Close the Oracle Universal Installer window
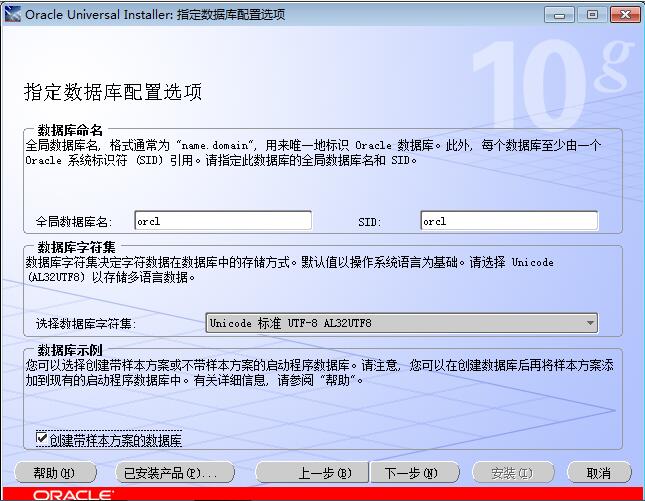 point(625,15)
